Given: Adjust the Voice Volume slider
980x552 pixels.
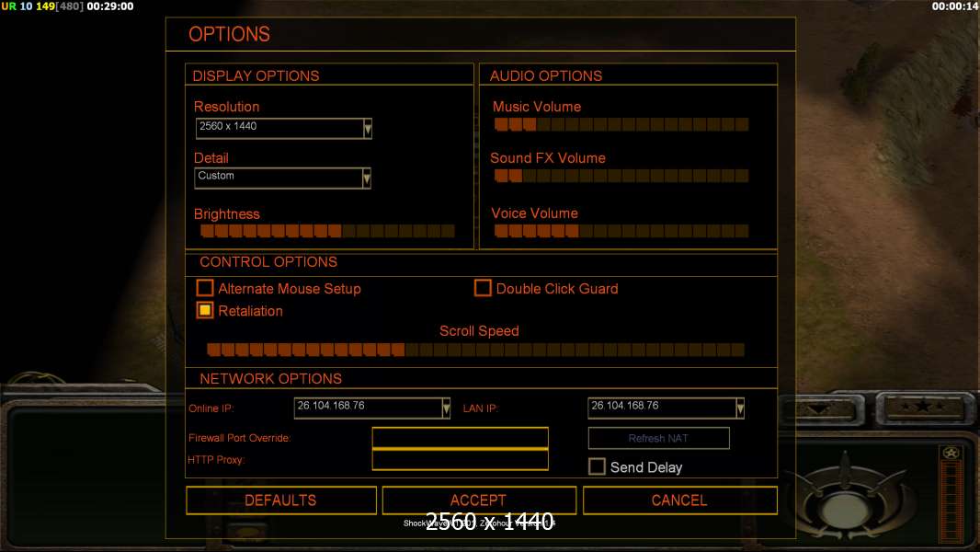Looking at the screenshot, I should (621, 231).
